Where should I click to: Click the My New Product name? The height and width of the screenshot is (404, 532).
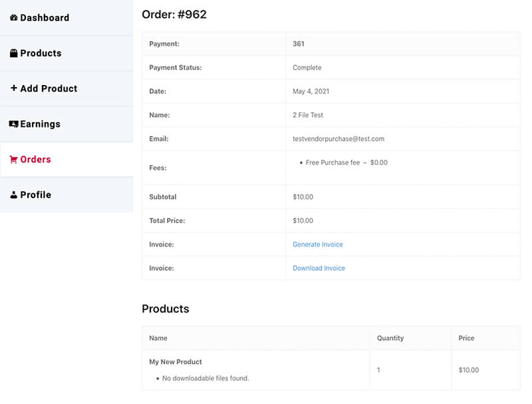click(176, 362)
